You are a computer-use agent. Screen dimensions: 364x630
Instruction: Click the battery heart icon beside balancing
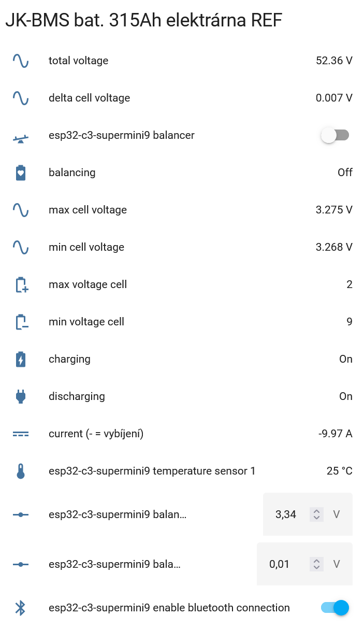pos(21,173)
